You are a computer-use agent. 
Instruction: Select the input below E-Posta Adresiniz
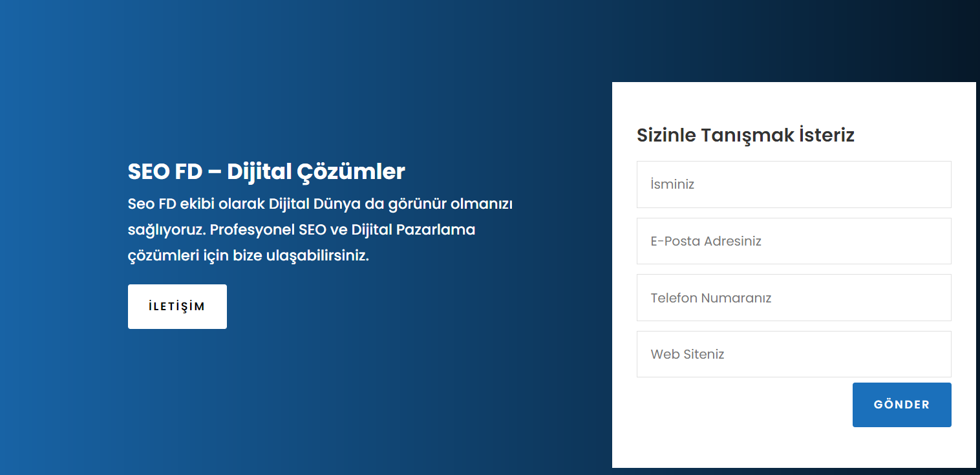pyautogui.click(x=793, y=297)
